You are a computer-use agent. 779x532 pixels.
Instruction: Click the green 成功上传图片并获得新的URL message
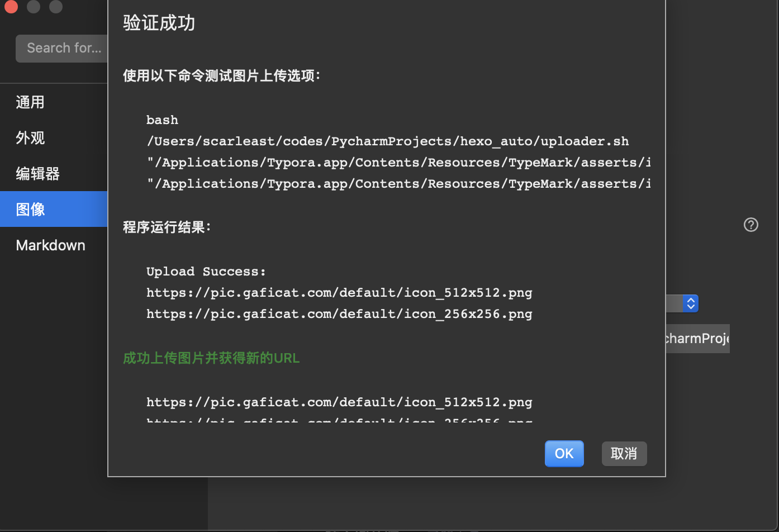[x=211, y=358]
